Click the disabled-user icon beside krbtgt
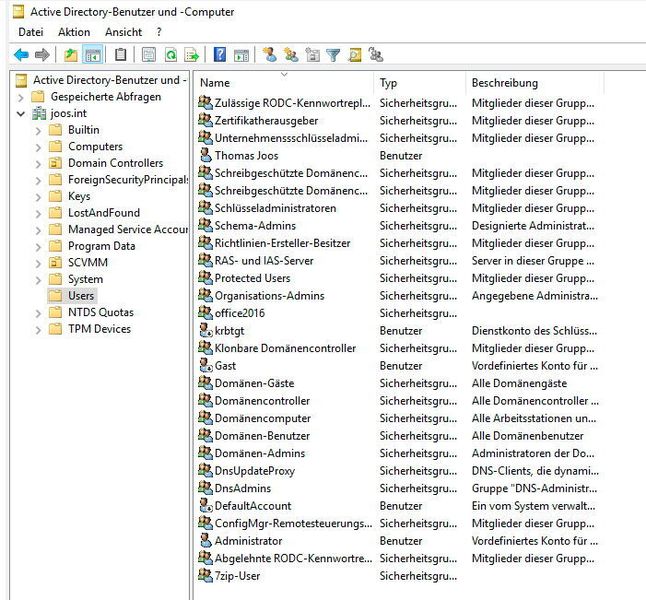This screenshot has height=600, width=646. (206, 330)
